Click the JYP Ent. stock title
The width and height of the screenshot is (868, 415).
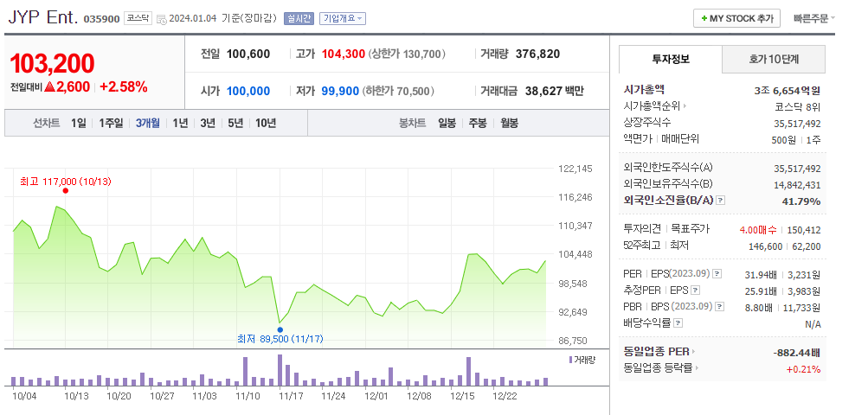coord(43,17)
